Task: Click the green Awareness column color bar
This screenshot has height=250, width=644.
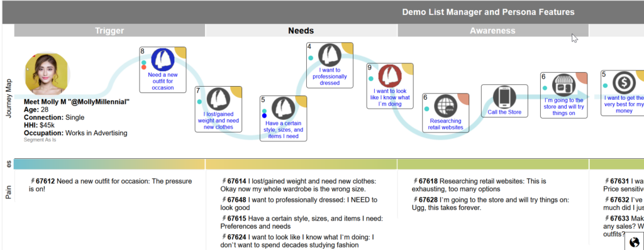Action: 493,164
